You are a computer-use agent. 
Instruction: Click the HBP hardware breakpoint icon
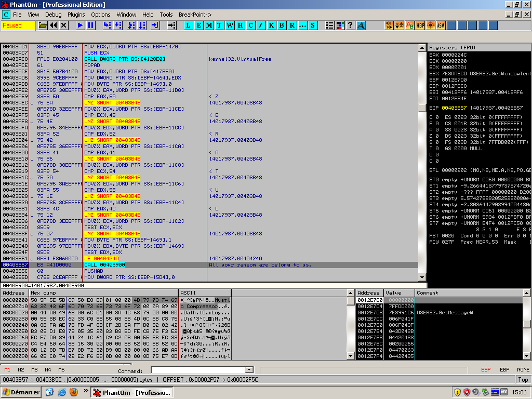[420, 25]
